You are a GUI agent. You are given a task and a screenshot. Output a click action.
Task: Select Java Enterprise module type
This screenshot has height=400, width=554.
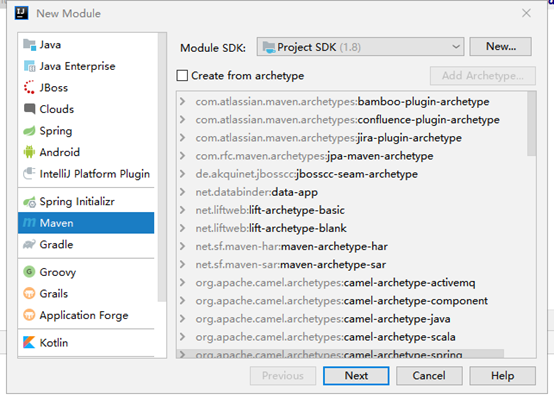[x=86, y=66]
